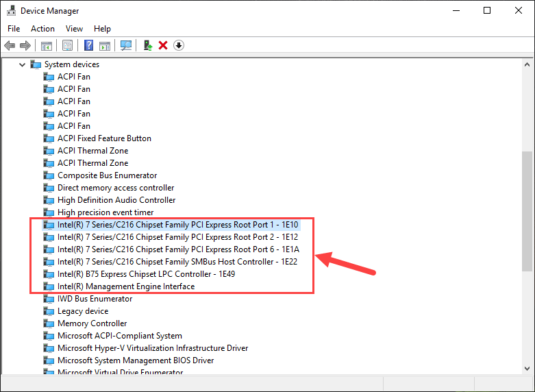Click the icon beside Legacy device
Image resolution: width=535 pixels, height=392 pixels.
click(49, 311)
